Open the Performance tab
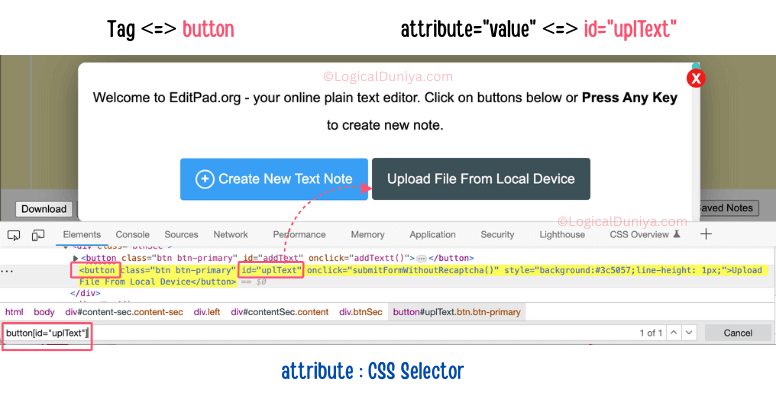 tap(299, 235)
